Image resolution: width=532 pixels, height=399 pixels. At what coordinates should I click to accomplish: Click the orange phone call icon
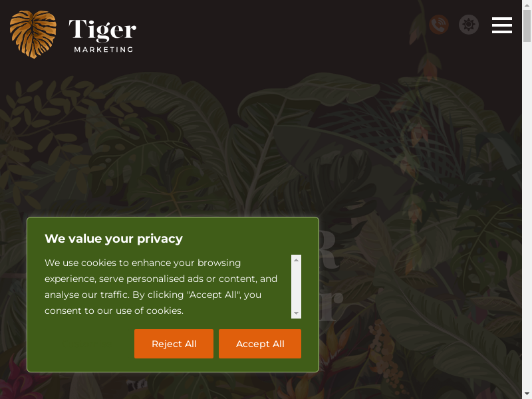pos(439,25)
